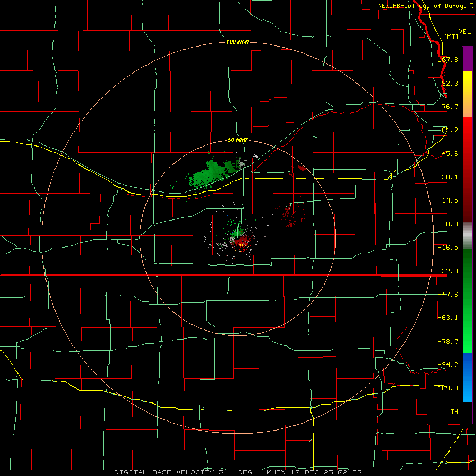476x476 pixels.
Task: Click the NEXLAB-College of DuPage credit text
Action: [426, 6]
